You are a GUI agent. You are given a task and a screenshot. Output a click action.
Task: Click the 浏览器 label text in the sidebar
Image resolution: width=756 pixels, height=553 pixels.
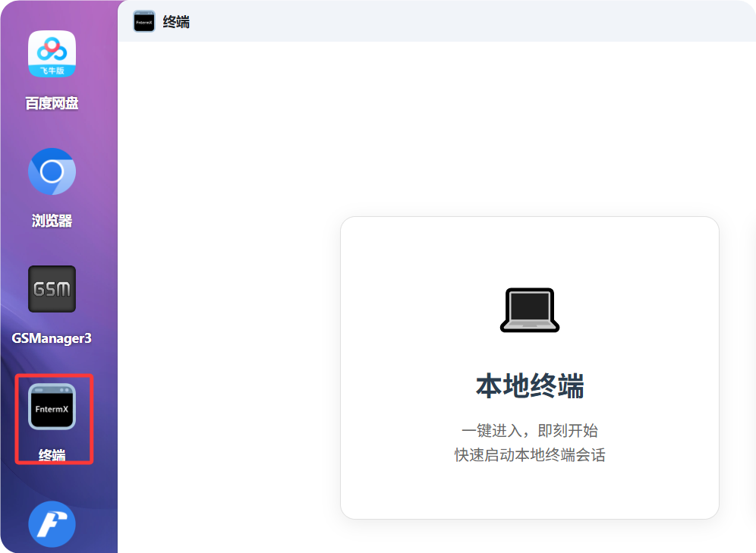pyautogui.click(x=52, y=220)
